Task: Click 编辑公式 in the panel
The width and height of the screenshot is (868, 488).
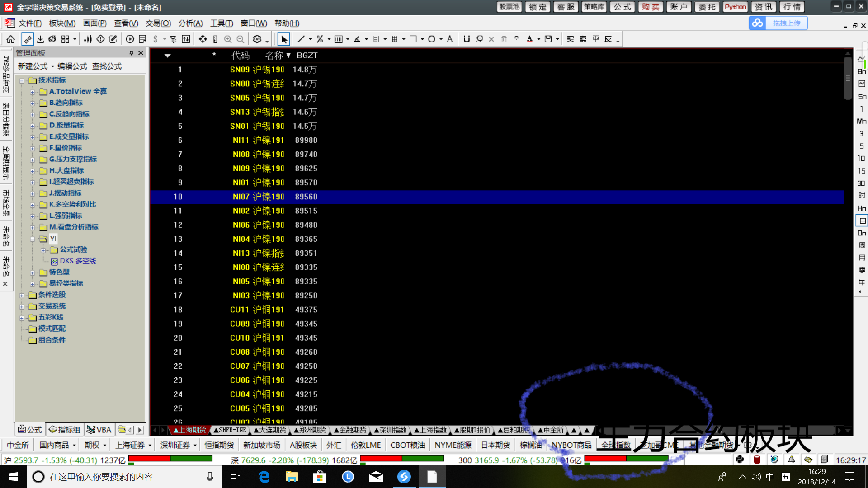Action: 72,66
